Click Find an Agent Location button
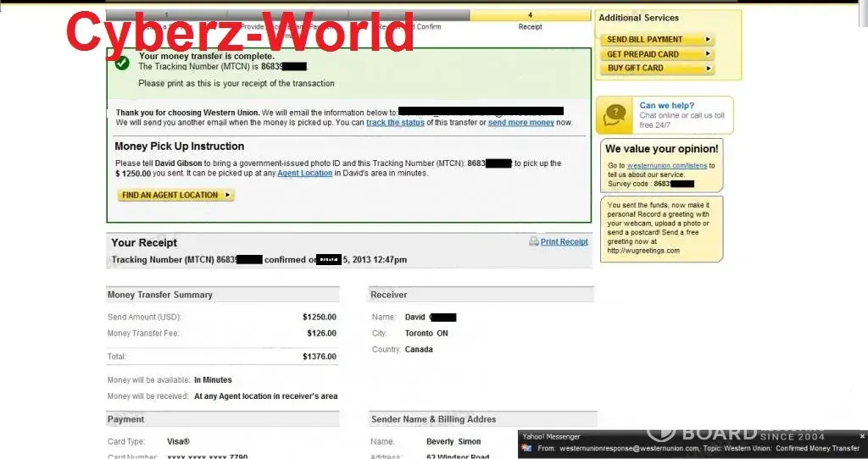This screenshot has width=868, height=459. [x=176, y=196]
